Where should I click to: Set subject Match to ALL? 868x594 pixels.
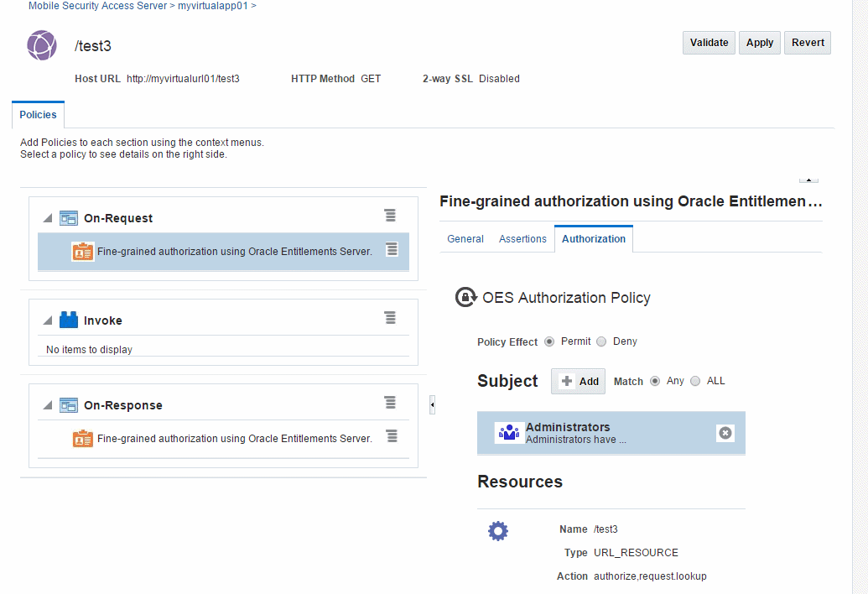695,381
